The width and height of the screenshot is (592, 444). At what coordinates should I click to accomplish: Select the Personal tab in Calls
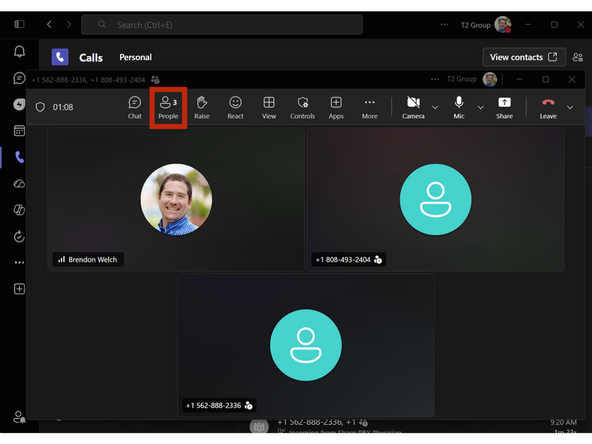pyautogui.click(x=136, y=57)
